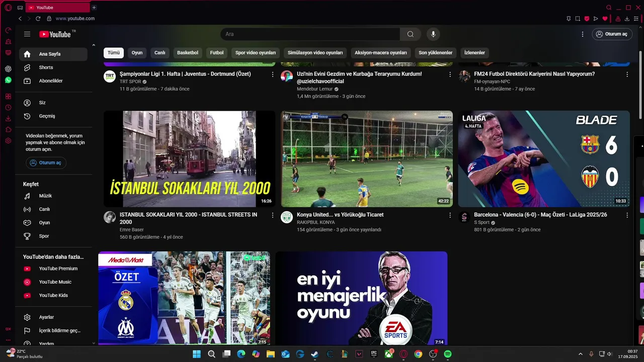Screen dimensions: 644x362
Task: Open Barcelona Valencia 6-0 thumbnail
Action: point(544,159)
